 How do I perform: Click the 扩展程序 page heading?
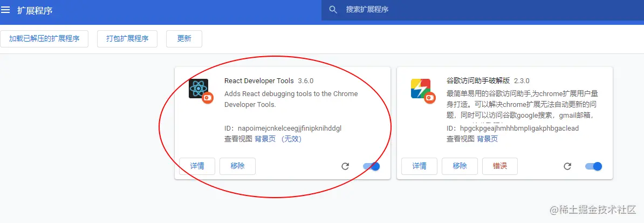point(35,10)
